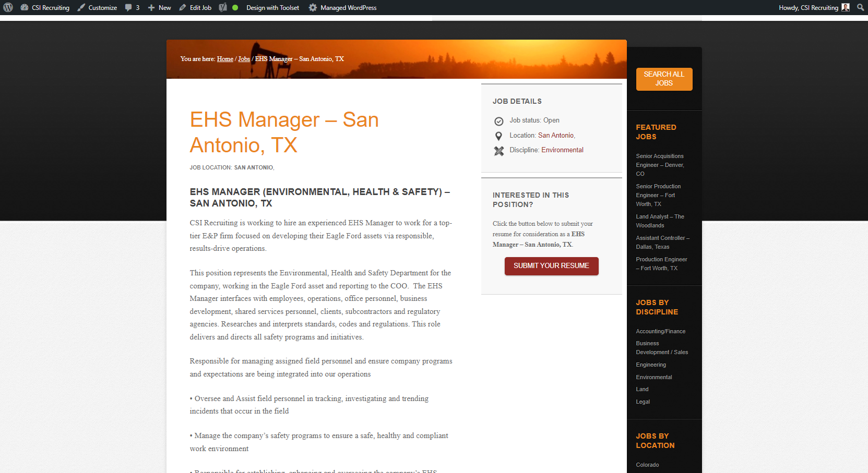Viewport: 868px width, 473px height.
Task: Click the Managed WordPress gear icon
Action: [313, 7]
